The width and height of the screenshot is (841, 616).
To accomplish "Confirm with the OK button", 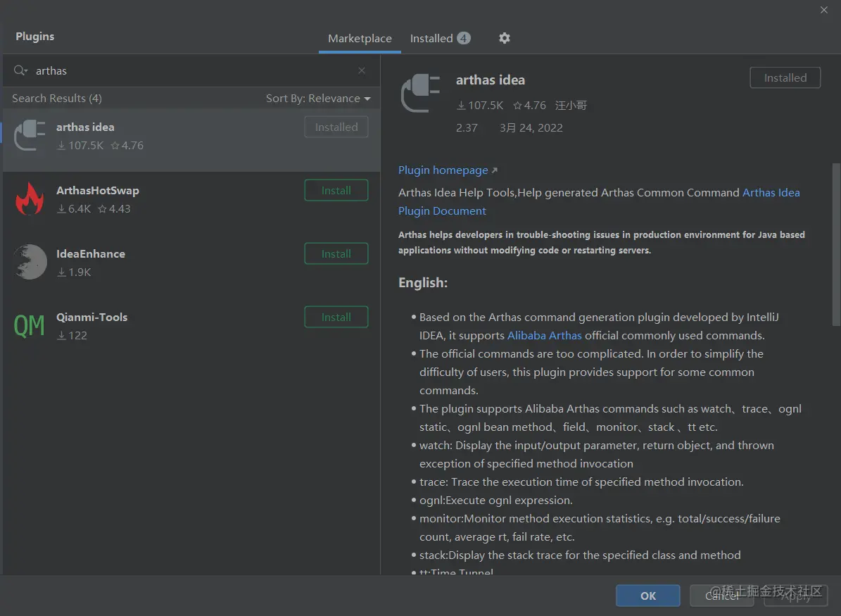I will pos(648,596).
